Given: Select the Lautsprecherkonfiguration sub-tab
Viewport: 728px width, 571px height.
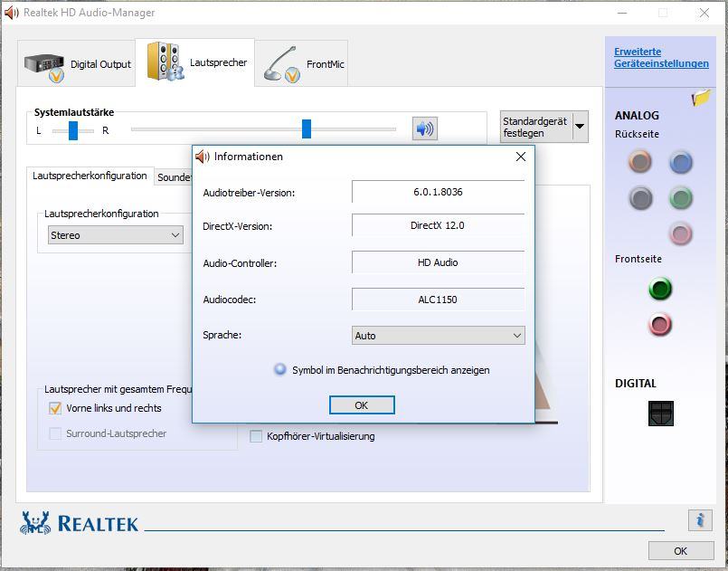Looking at the screenshot, I should click(x=90, y=176).
